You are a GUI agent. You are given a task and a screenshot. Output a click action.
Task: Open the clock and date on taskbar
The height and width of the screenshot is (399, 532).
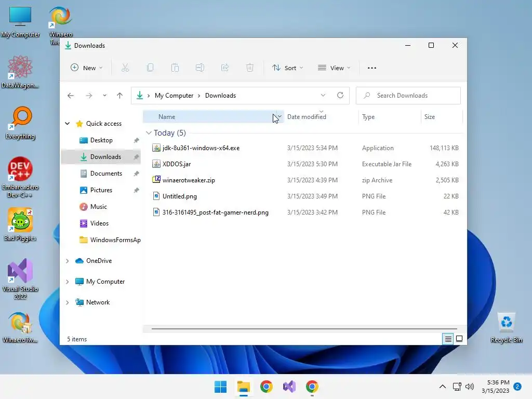tap(495, 387)
